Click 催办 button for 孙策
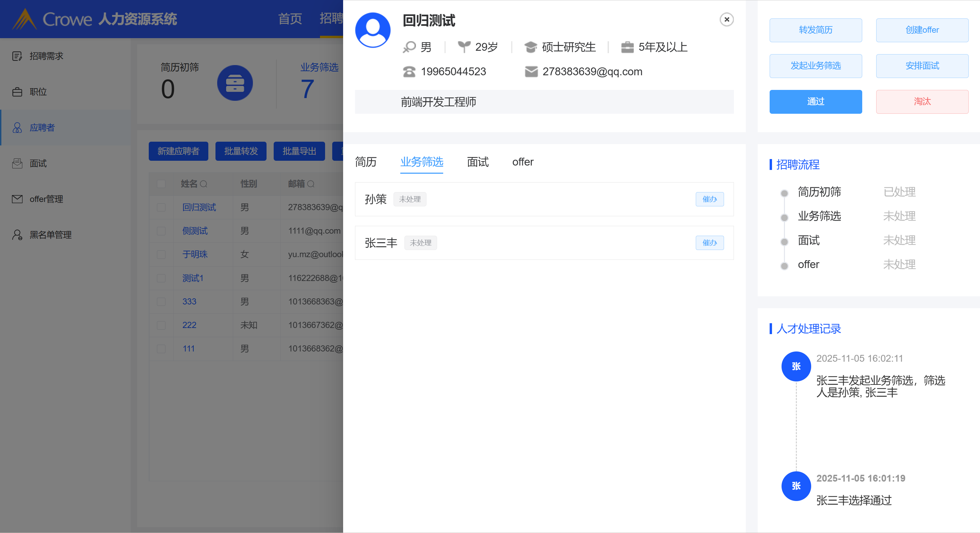980x533 pixels. coord(709,199)
